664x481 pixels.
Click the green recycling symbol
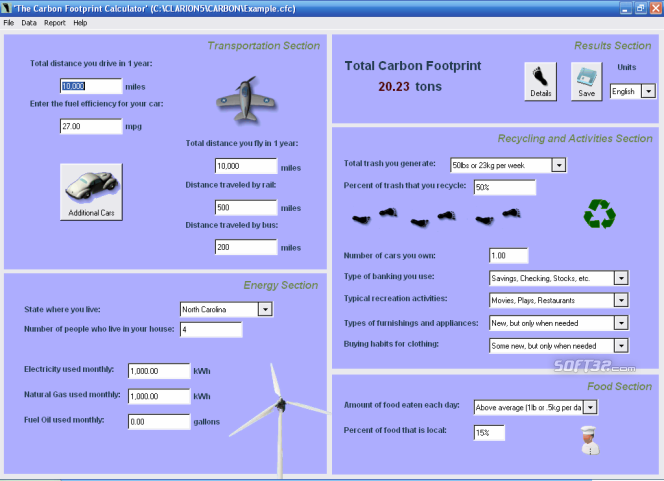click(x=600, y=214)
